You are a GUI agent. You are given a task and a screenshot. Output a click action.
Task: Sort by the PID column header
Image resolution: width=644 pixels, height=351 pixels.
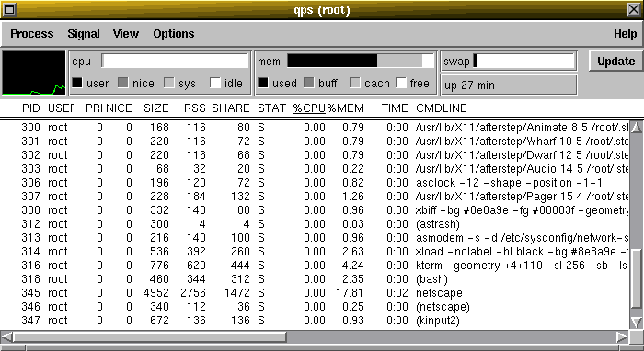[31, 108]
